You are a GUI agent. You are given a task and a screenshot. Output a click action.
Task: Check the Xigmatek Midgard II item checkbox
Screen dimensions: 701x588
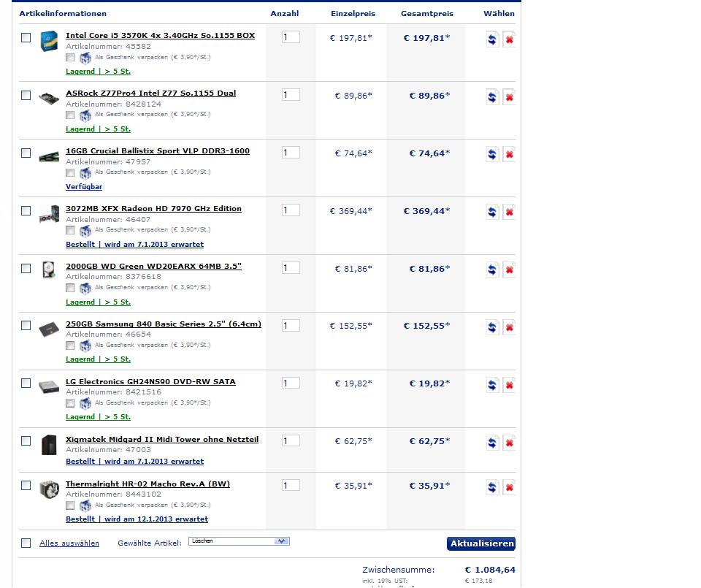tap(26, 441)
